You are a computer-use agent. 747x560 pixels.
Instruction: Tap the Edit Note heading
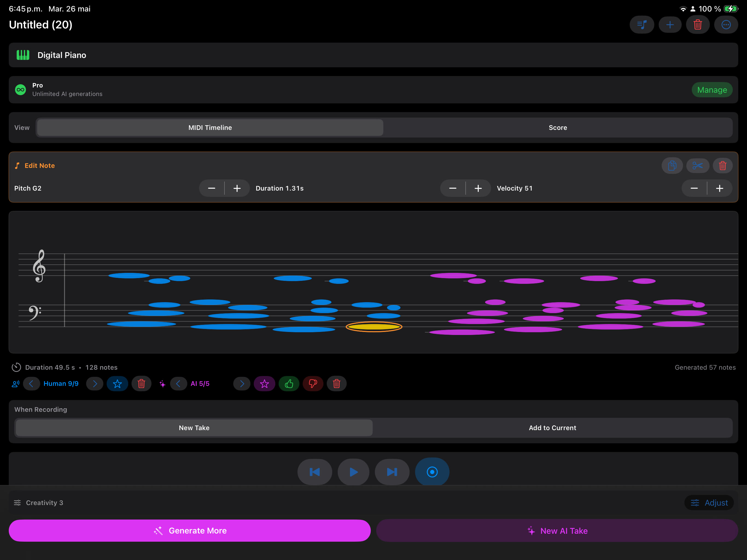(40, 165)
